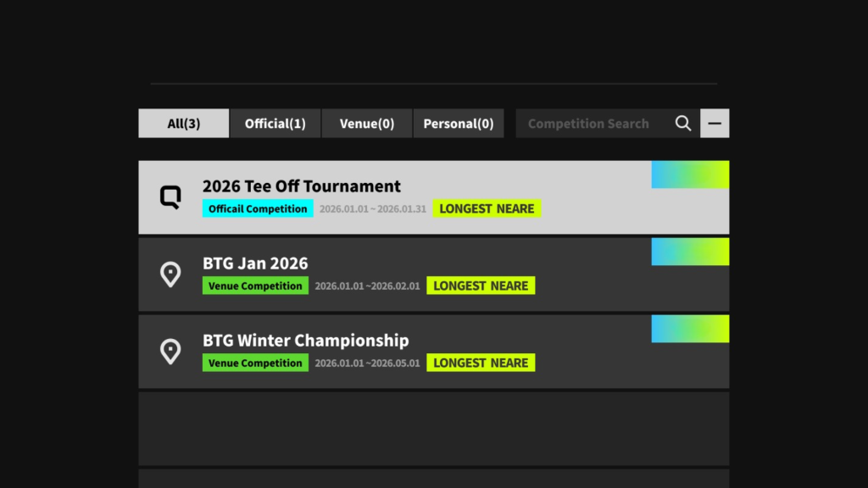Open the BTG Winter Championship title
The width and height of the screenshot is (868, 488).
(306, 341)
